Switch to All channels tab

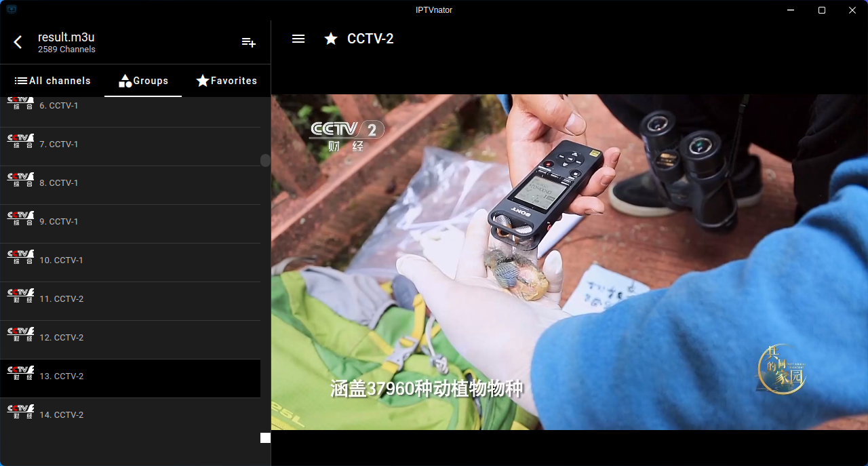[52, 81]
